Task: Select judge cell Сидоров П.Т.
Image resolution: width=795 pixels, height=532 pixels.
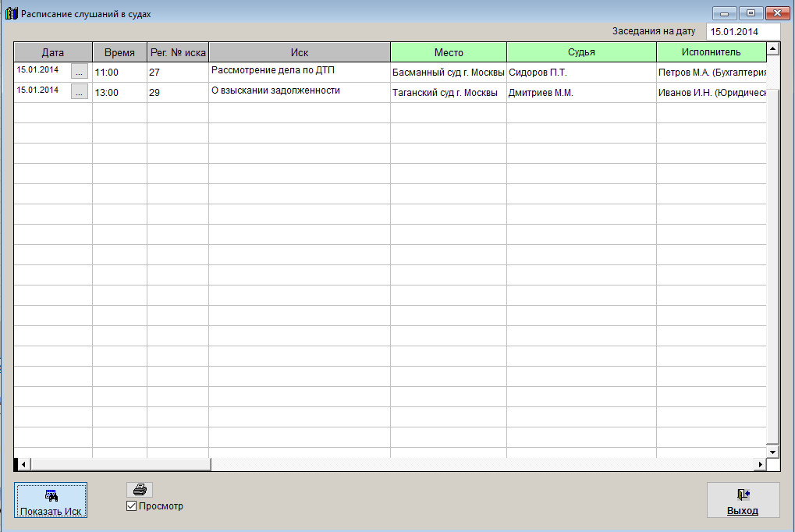Action: pyautogui.click(x=581, y=72)
